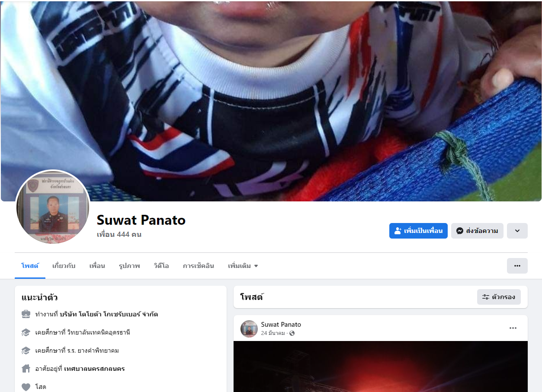Open the บริษัท โตโยต้า โกเซรับเบอร์ จำกัด link

(x=109, y=314)
